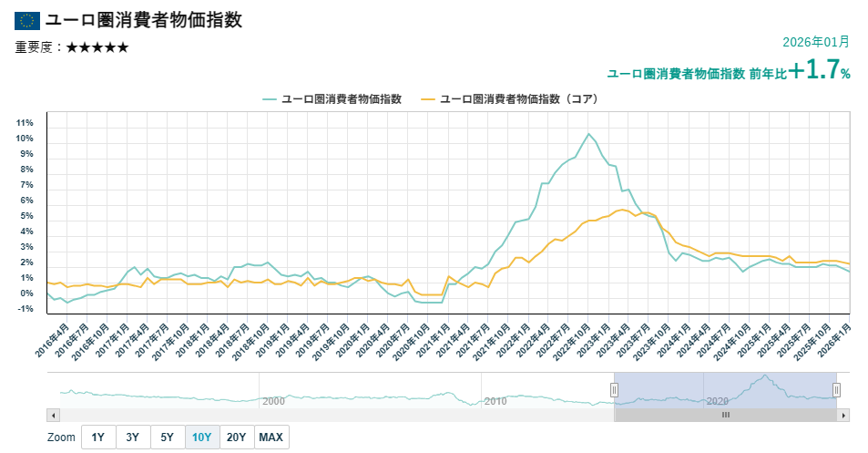Click the 0% y-axis label
The image size is (868, 453).
(x=26, y=293)
